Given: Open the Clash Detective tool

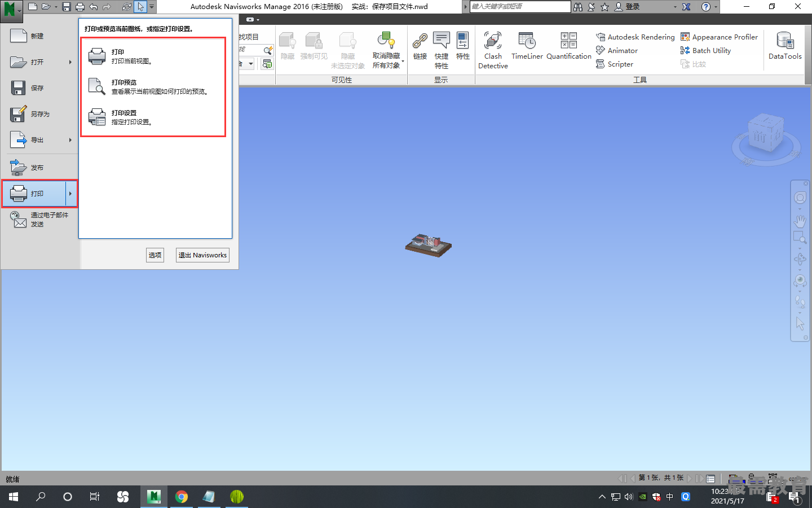Looking at the screenshot, I should (493, 50).
